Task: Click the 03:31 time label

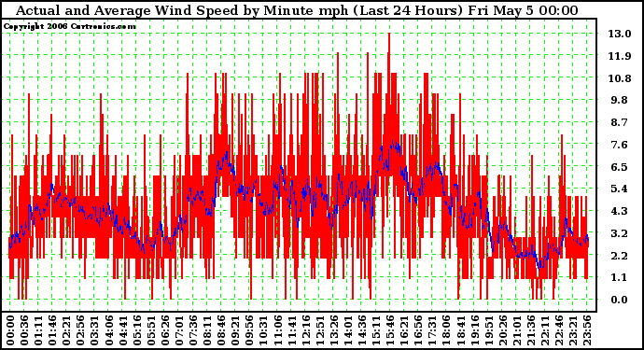Action: [94, 330]
